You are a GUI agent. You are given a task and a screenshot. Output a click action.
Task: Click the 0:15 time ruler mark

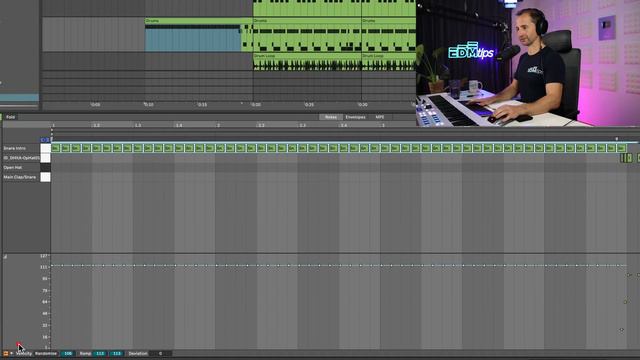202,105
